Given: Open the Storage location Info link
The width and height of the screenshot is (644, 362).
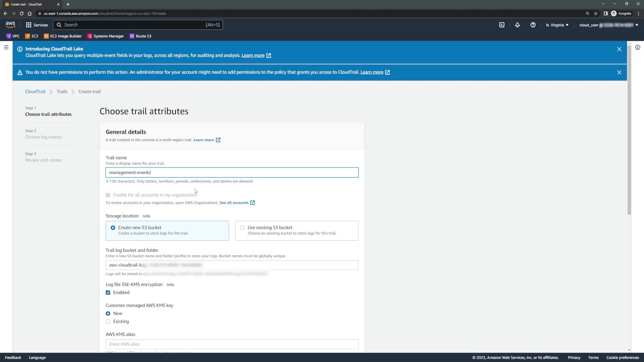Looking at the screenshot, I should [x=146, y=216].
